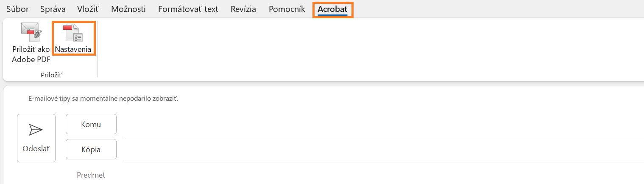Select the Acrobat ribbon tab
The width and height of the screenshot is (644, 184).
click(333, 9)
